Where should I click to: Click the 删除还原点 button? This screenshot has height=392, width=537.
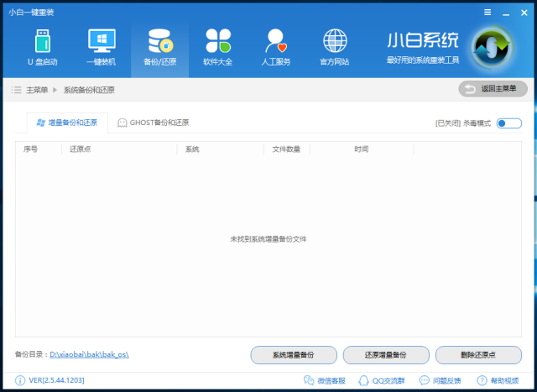coord(478,355)
